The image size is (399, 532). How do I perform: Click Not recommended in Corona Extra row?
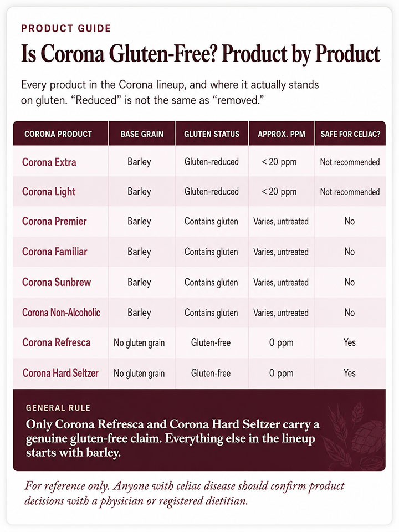tap(350, 162)
